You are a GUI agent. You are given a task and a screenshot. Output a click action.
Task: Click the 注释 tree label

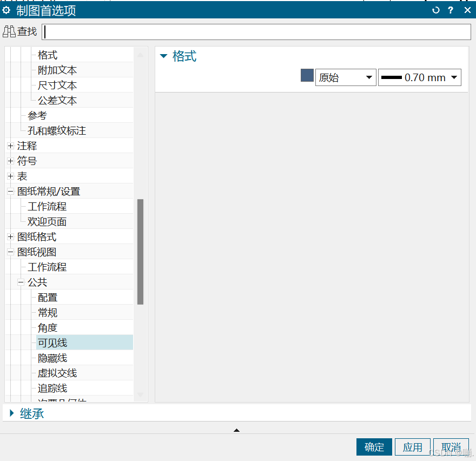(x=27, y=146)
